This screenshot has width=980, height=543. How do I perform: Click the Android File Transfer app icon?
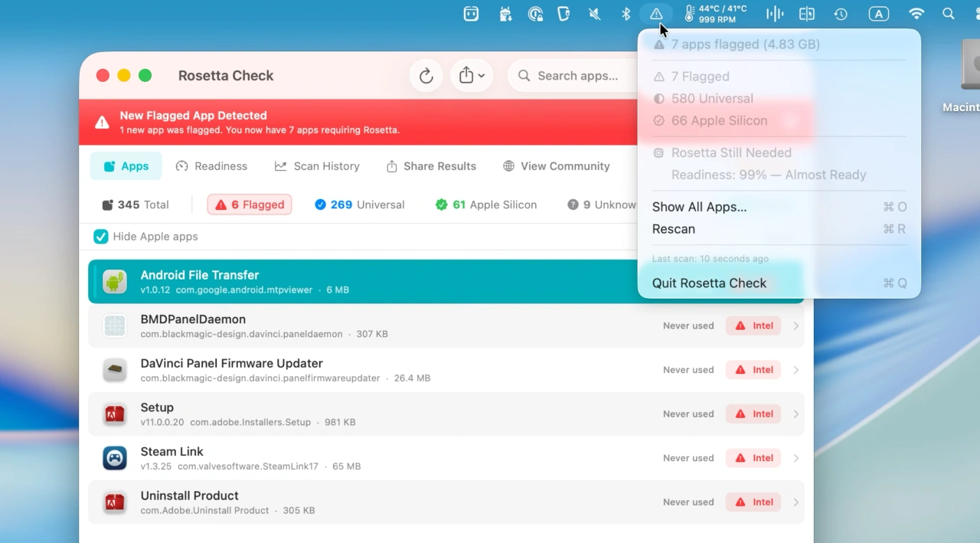coord(115,282)
